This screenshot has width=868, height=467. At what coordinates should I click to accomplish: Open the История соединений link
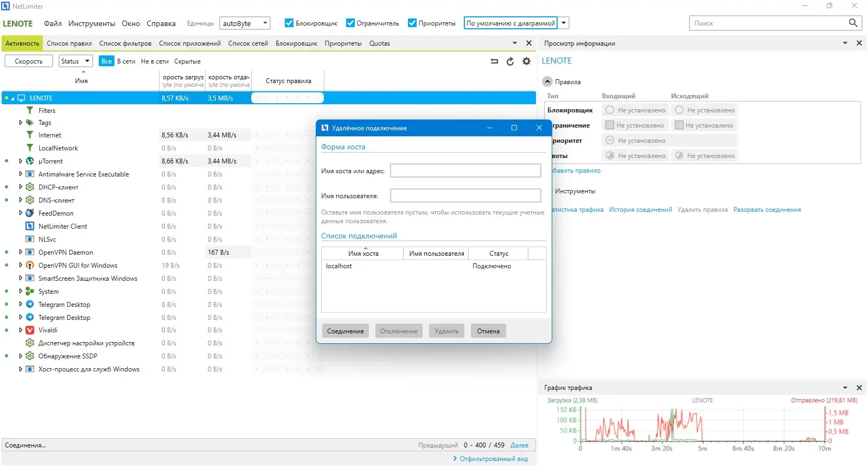(640, 210)
